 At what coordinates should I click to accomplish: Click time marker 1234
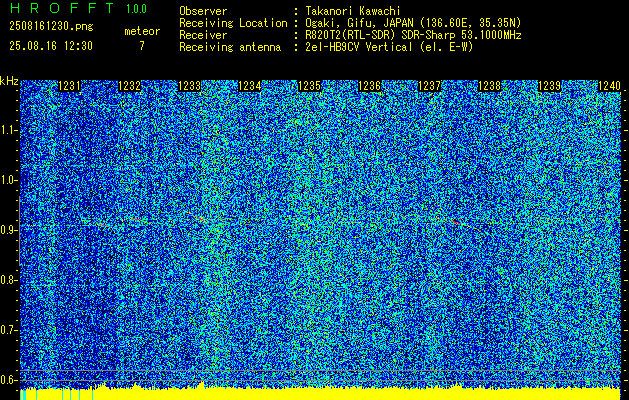[x=250, y=86]
